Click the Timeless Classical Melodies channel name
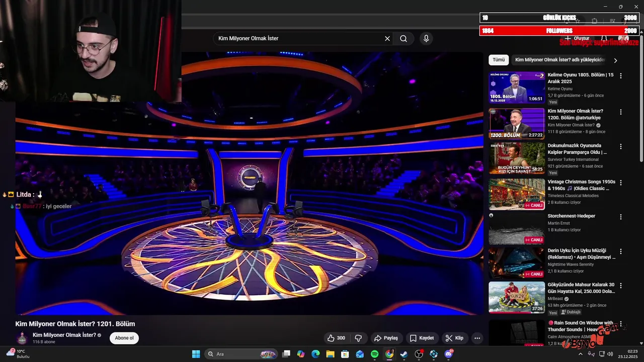 coord(573,196)
